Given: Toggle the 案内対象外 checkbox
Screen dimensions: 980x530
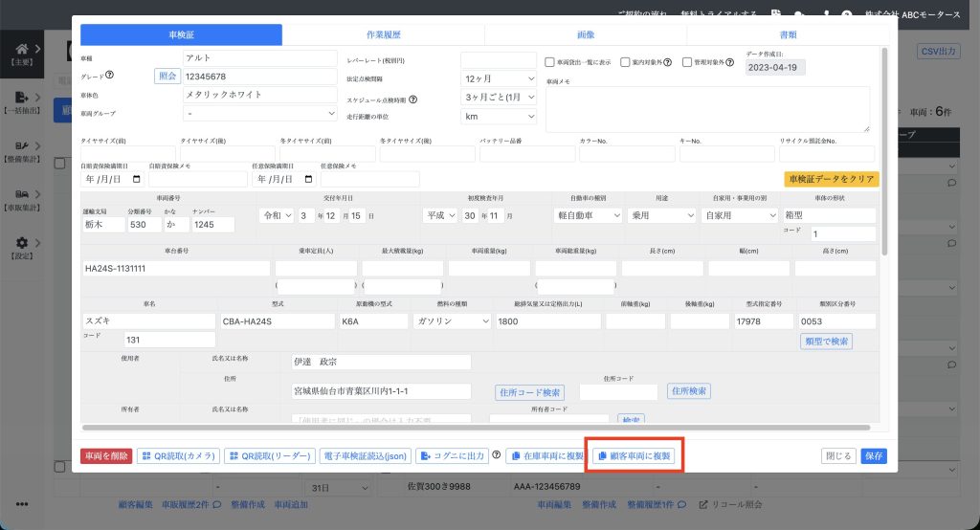Looking at the screenshot, I should [625, 63].
